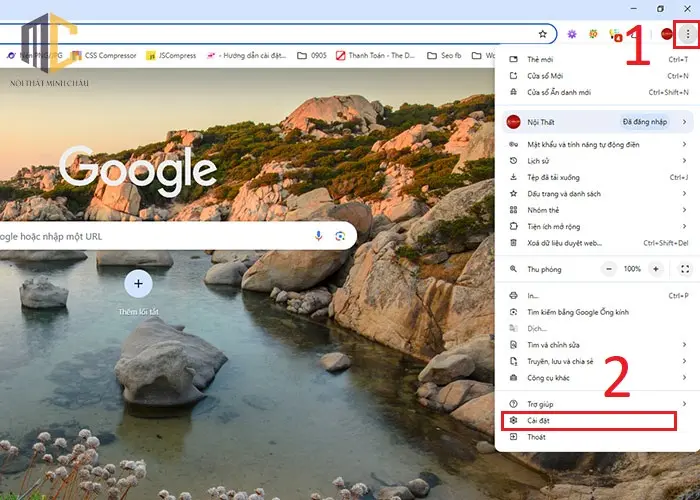700x500 pixels.
Task: Decrease zoom with the minus button
Action: point(608,269)
